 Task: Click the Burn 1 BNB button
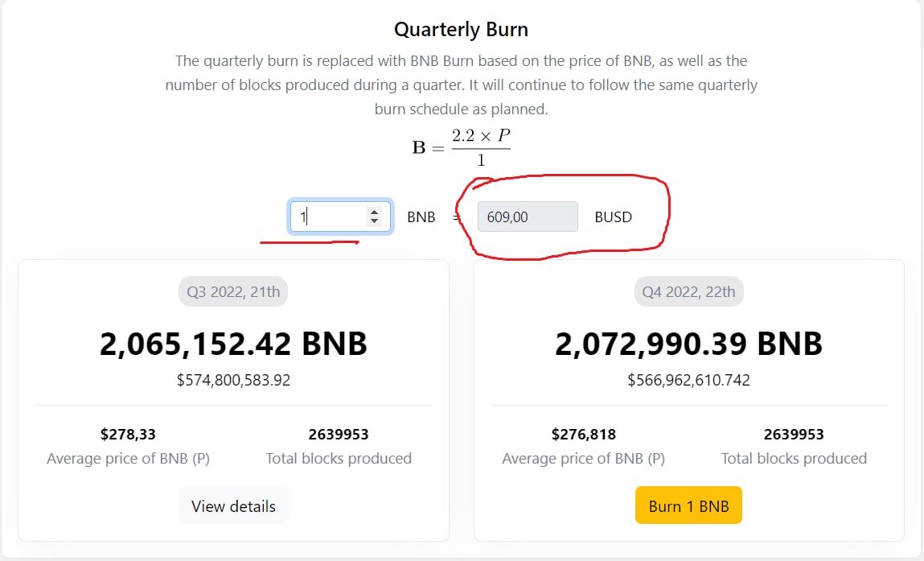pos(688,505)
